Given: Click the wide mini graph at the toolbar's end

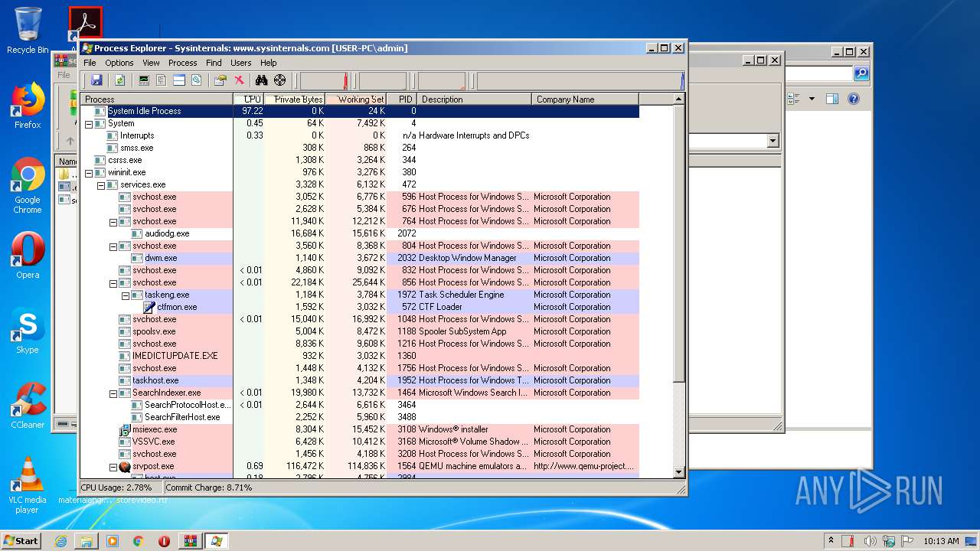Looking at the screenshot, I should [580, 80].
